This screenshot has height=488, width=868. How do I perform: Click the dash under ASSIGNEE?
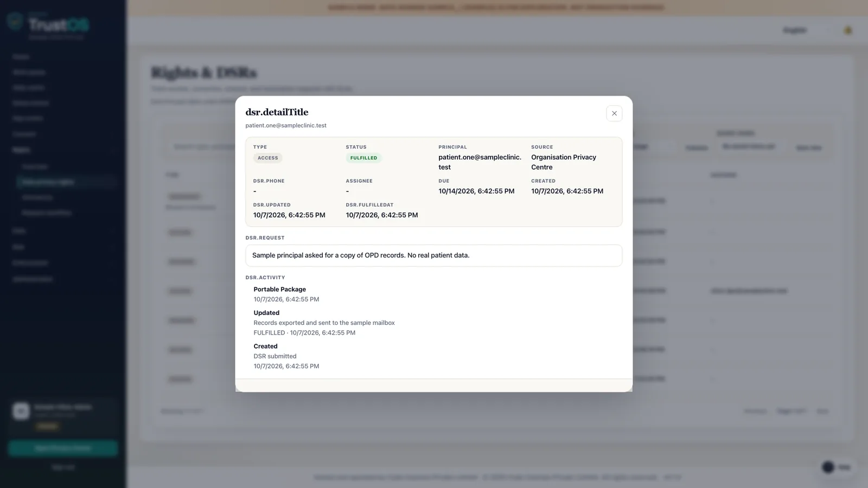tap(347, 191)
